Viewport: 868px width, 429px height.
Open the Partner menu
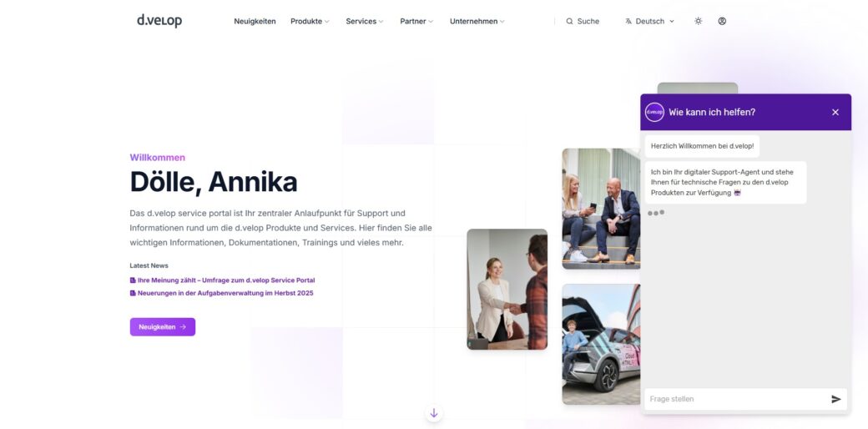[416, 22]
